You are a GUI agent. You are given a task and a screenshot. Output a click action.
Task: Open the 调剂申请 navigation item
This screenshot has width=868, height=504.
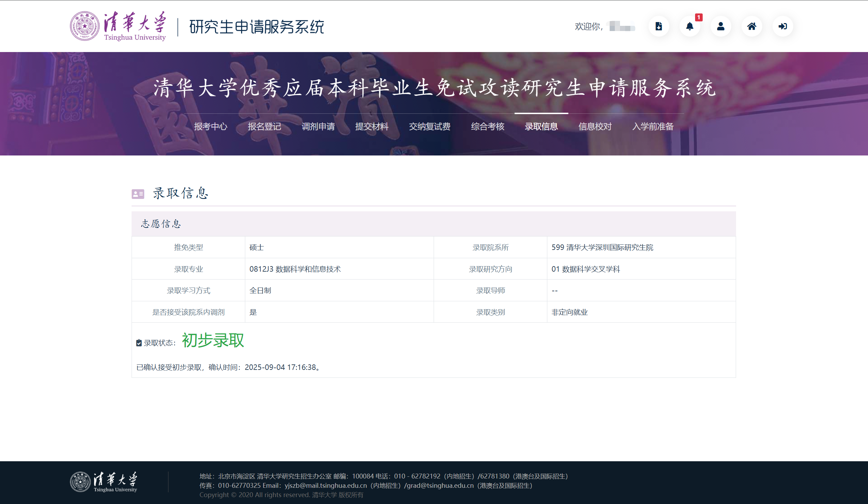pyautogui.click(x=318, y=127)
